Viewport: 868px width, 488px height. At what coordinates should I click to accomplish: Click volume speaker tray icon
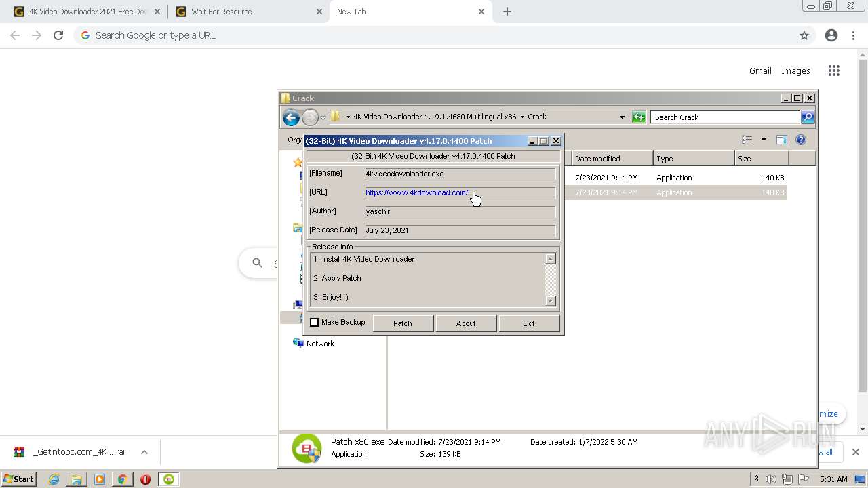[x=771, y=479]
